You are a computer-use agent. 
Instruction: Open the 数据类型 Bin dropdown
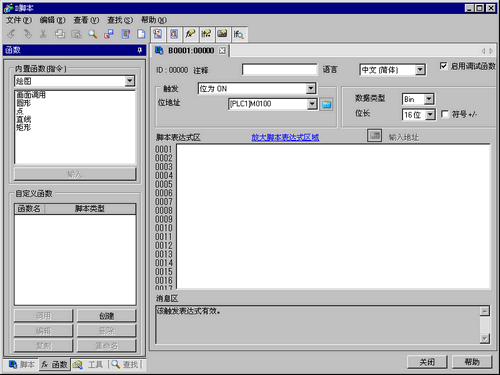429,99
